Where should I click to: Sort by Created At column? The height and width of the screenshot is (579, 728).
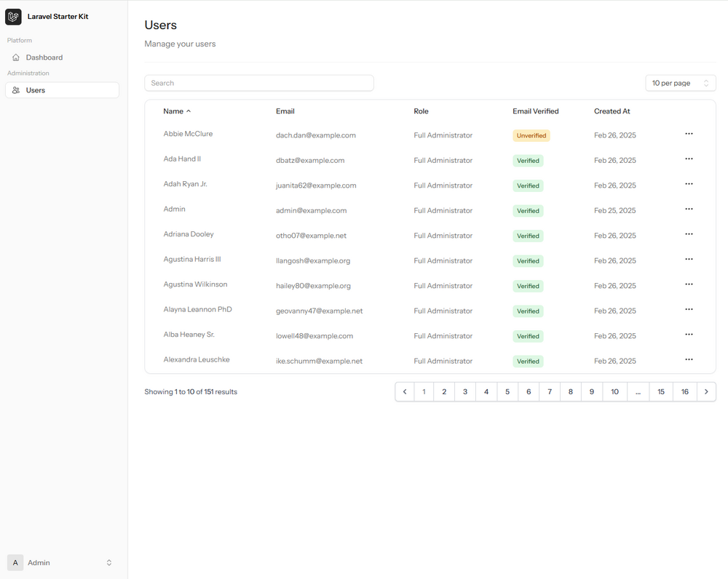tap(612, 111)
